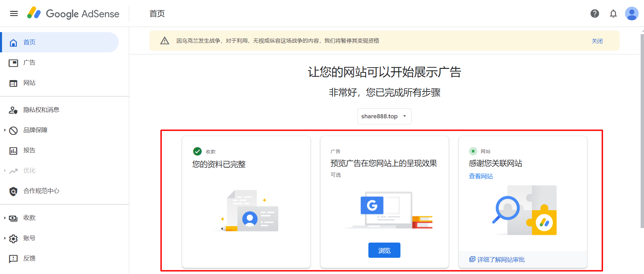Click the page vertical scrollbar
The height and width of the screenshot is (274, 644).
pos(642,131)
